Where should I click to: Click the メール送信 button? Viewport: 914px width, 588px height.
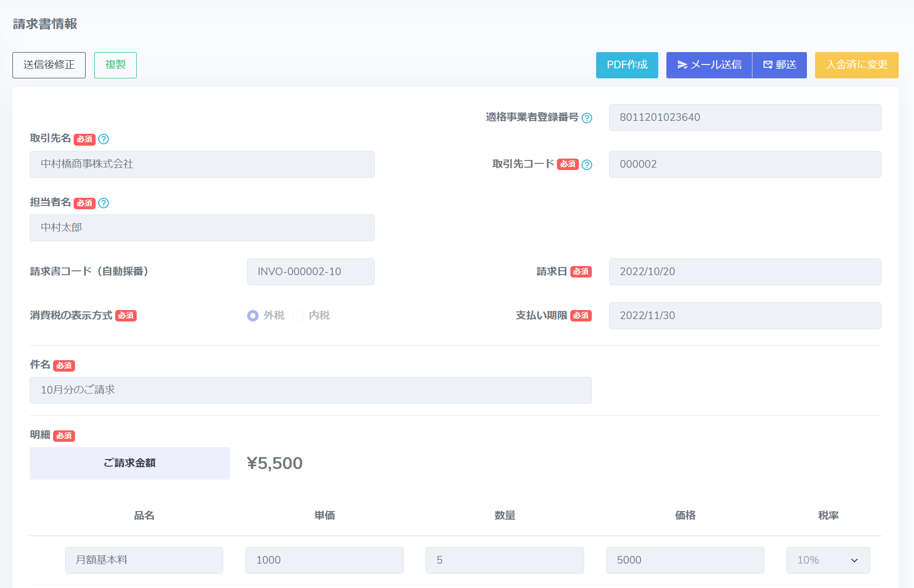(709, 65)
